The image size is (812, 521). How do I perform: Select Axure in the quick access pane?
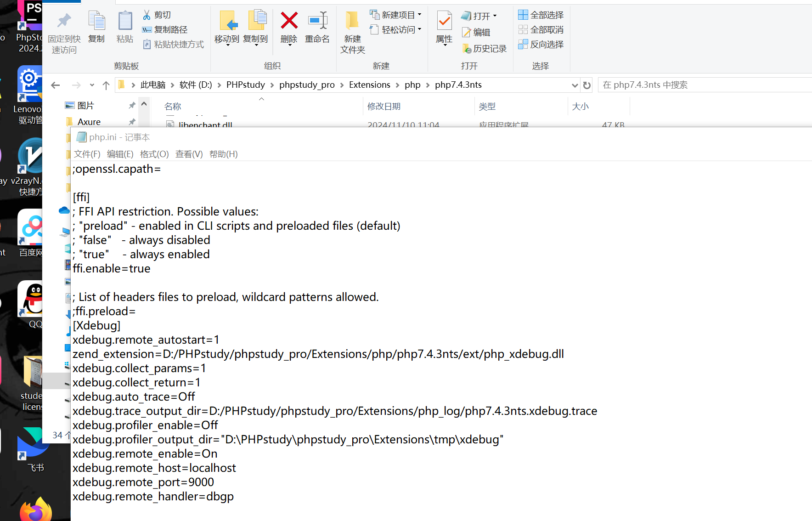[89, 122]
